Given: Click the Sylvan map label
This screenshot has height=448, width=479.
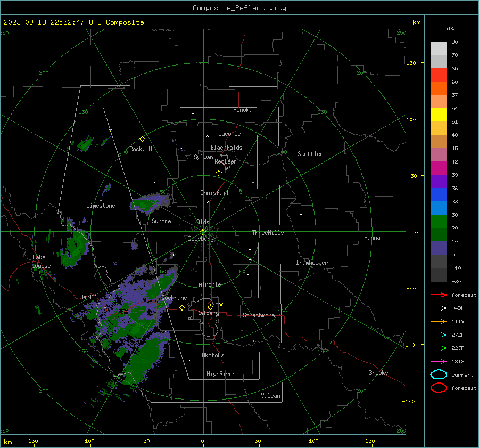Looking at the screenshot, I should 203,157.
